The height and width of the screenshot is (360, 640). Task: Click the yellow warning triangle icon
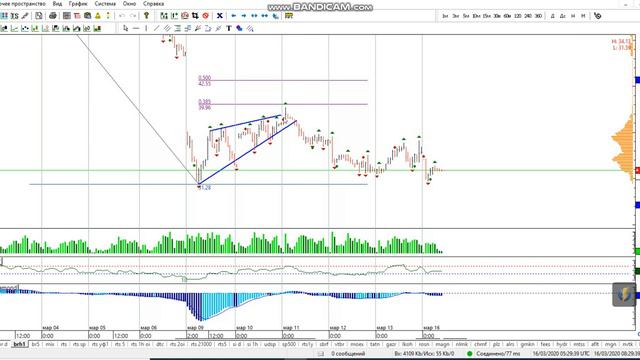tap(98, 16)
